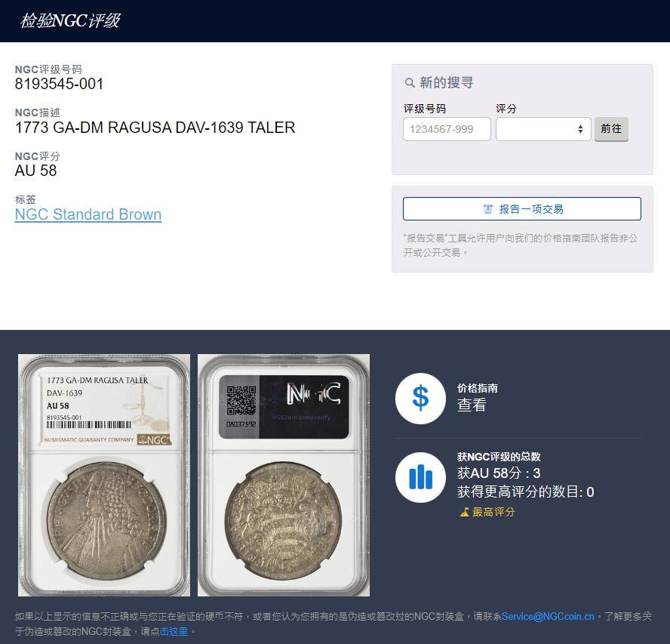
Task: Open the Service@NGCcoin.cn email link
Action: pyautogui.click(x=548, y=616)
